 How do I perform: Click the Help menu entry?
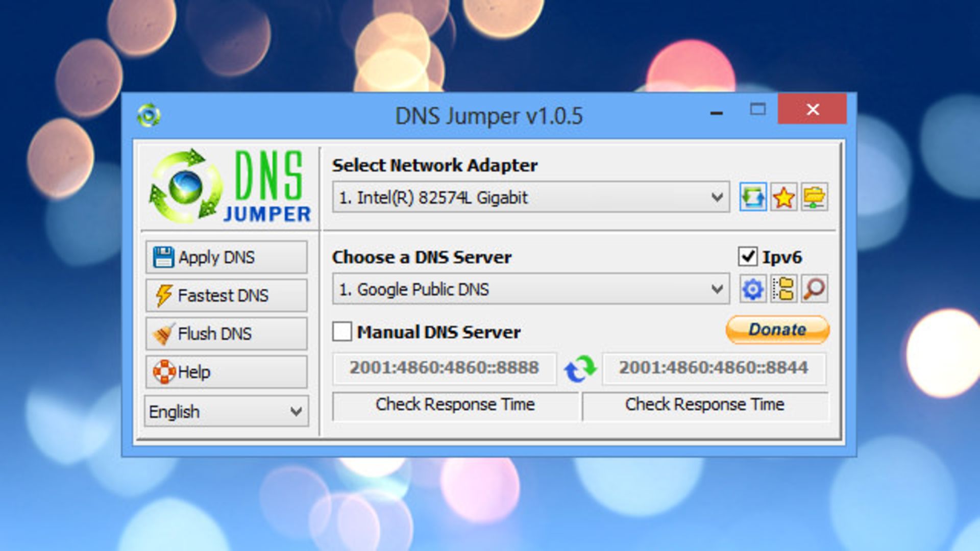pos(226,372)
